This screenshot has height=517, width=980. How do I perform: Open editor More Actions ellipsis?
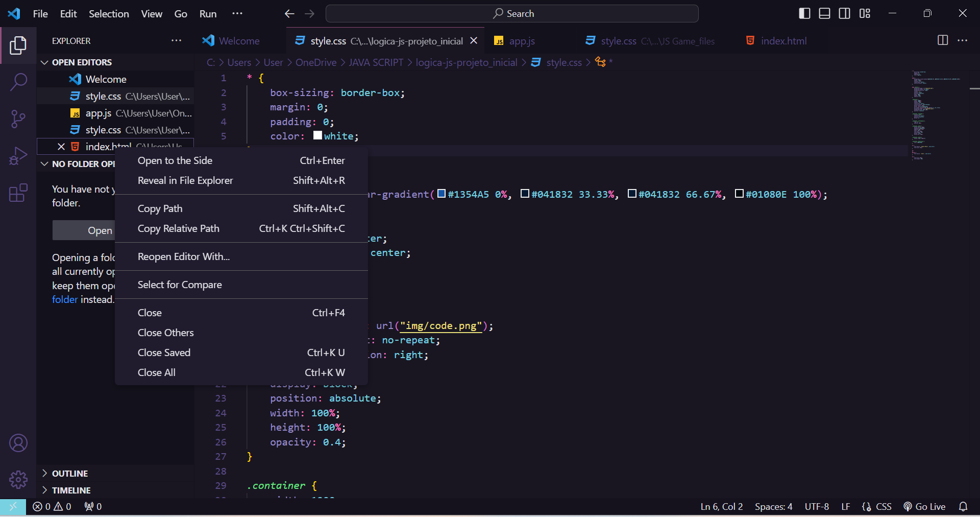coord(963,40)
